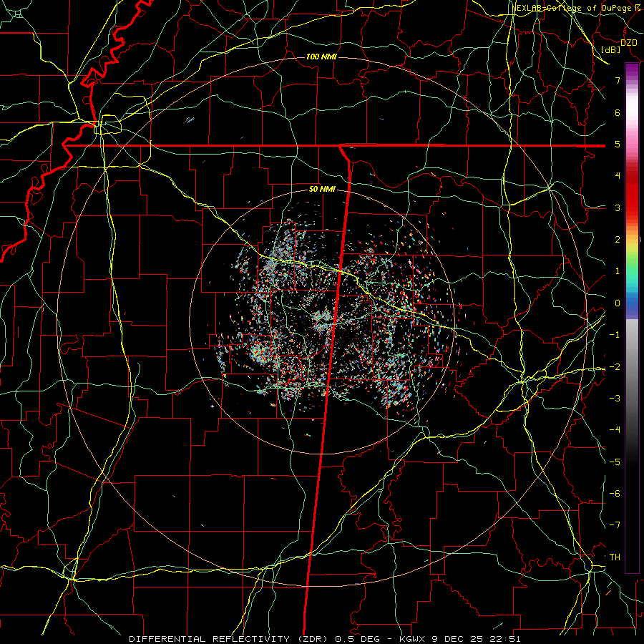Click the "2" tick label on colorbar

click(618, 240)
